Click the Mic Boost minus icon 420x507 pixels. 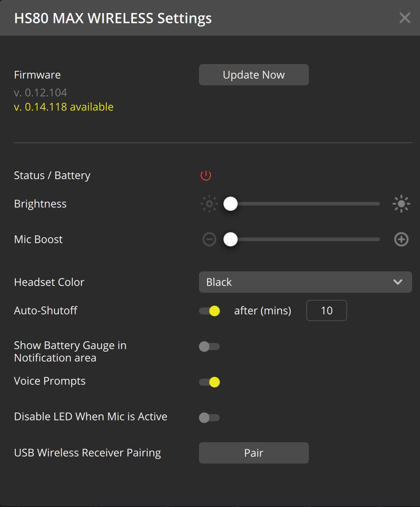click(x=209, y=239)
